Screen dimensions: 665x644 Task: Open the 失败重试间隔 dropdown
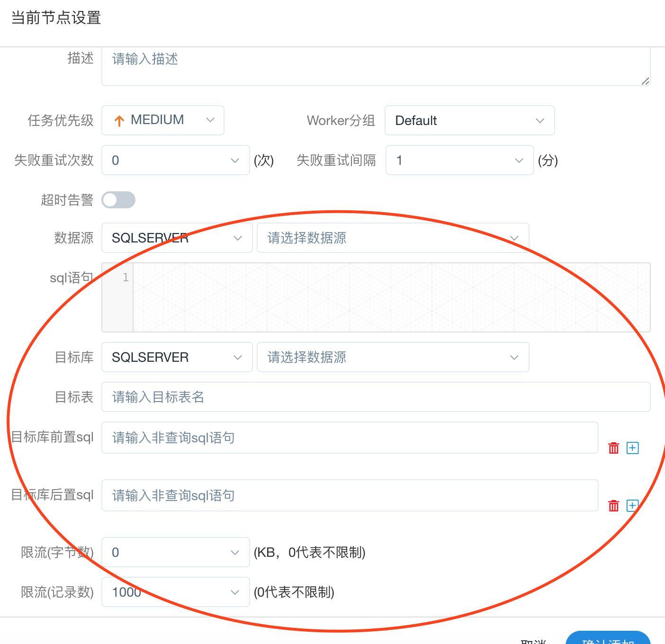pos(460,160)
